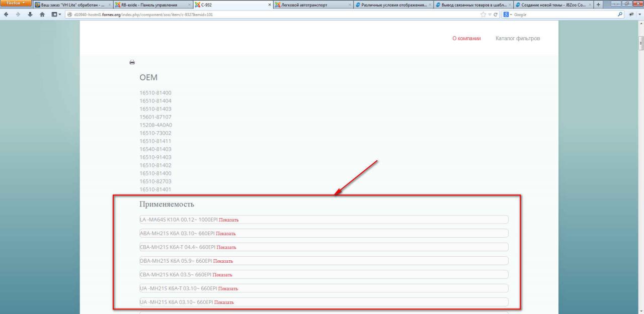The height and width of the screenshot is (314, 644).
Task: Click Показать for UA-MH21S K6A-T row
Action: pos(228,289)
